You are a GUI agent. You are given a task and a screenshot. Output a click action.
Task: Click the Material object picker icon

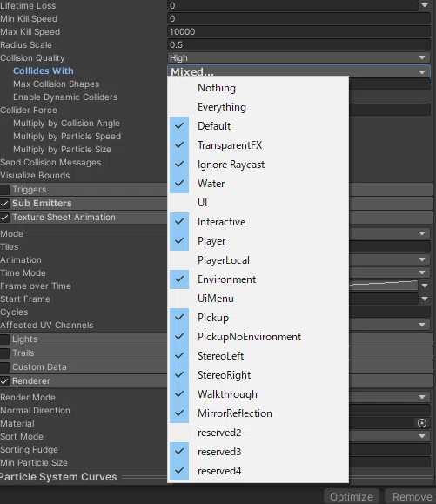(422, 423)
